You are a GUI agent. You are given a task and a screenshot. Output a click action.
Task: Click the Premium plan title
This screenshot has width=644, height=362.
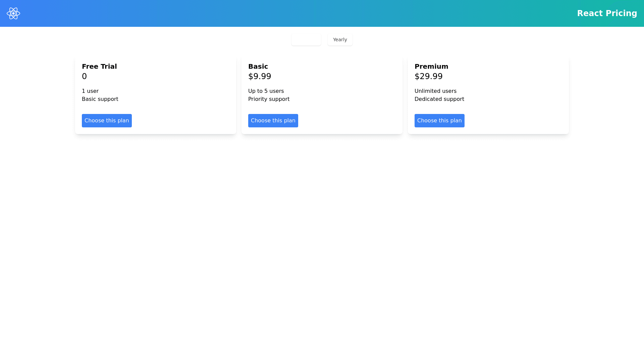[x=431, y=66]
